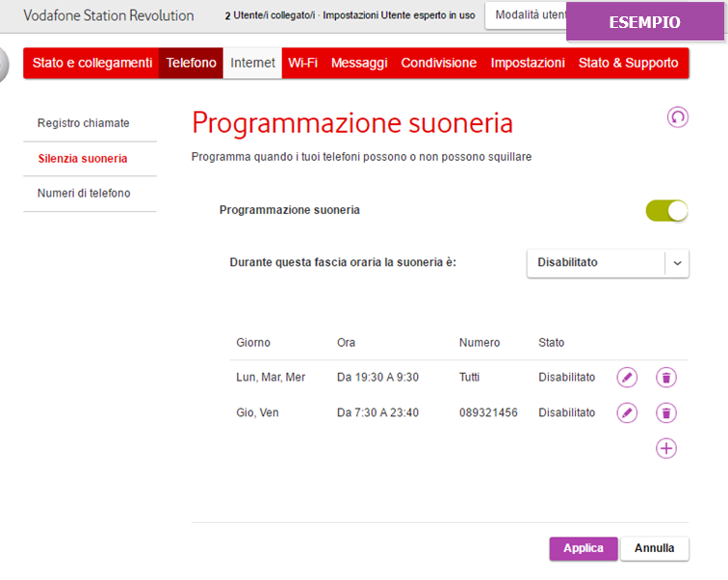Delete the Gio, Ven schedule row

[x=665, y=412]
